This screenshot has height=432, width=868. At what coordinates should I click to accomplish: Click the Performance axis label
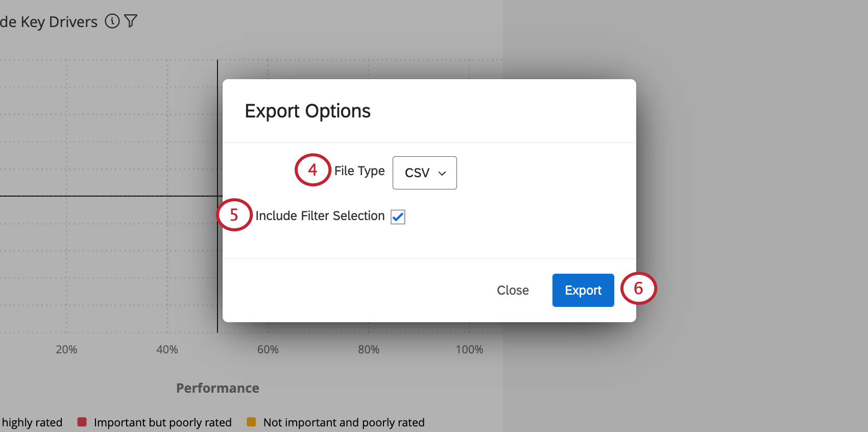[x=218, y=388]
